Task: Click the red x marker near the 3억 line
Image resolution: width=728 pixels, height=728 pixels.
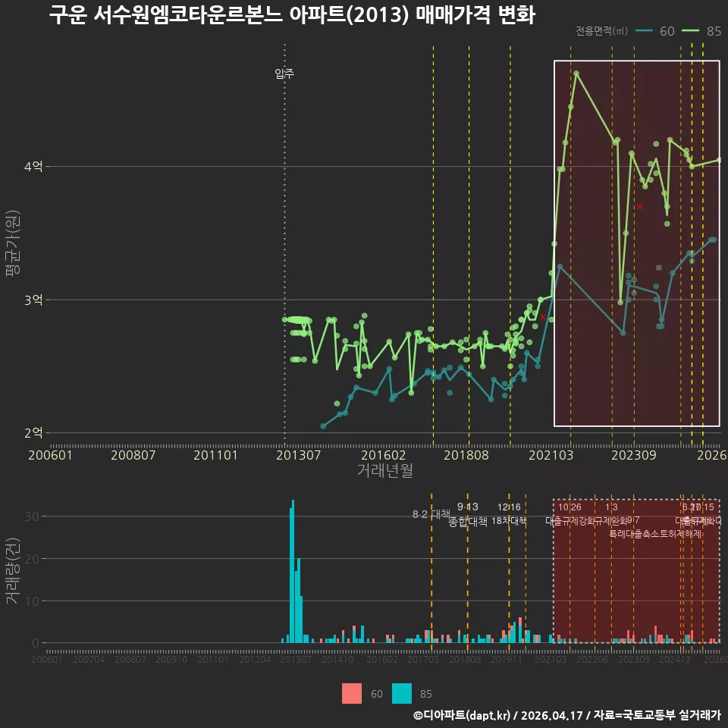Action: pos(543,317)
